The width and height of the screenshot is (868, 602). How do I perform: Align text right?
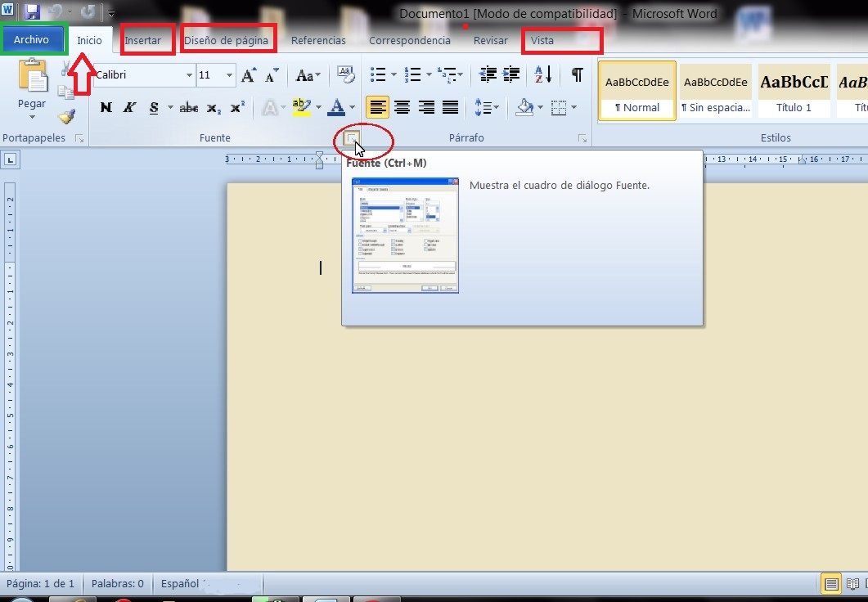(x=426, y=107)
